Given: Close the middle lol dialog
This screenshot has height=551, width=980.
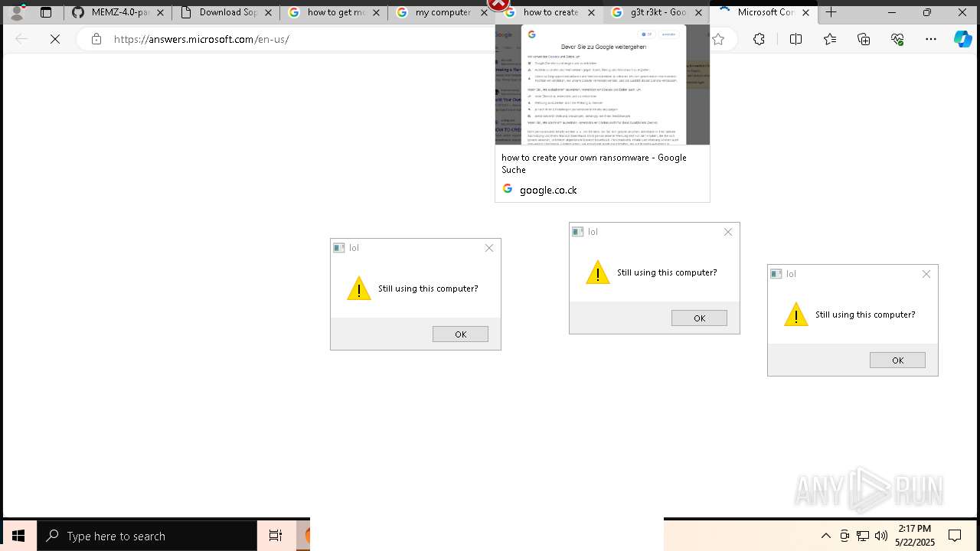Looking at the screenshot, I should (728, 232).
